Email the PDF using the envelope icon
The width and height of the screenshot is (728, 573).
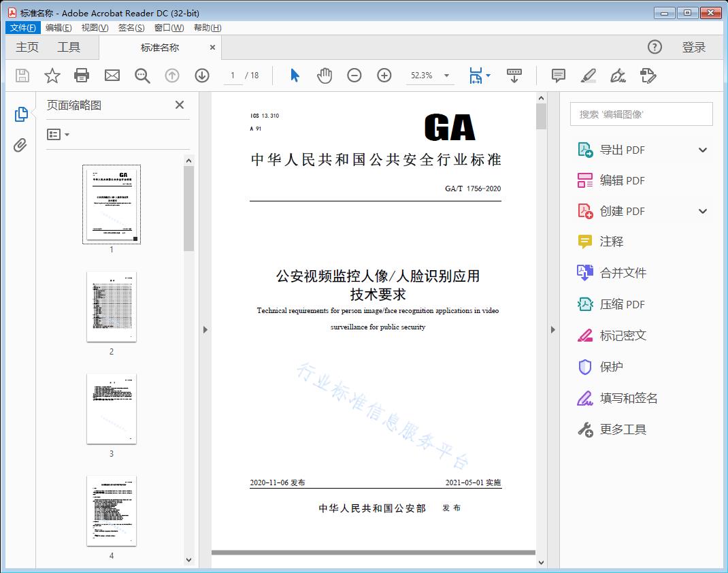click(112, 76)
